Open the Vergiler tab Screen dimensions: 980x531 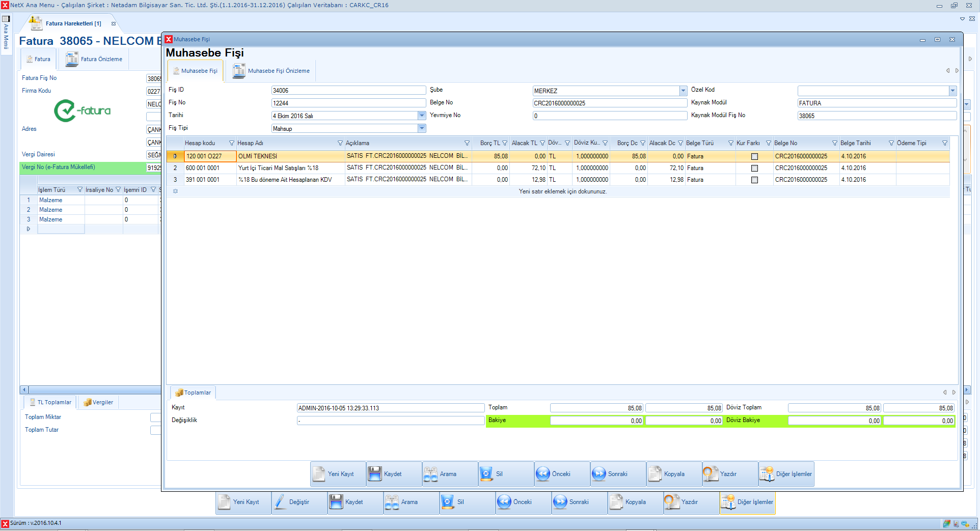pos(99,402)
